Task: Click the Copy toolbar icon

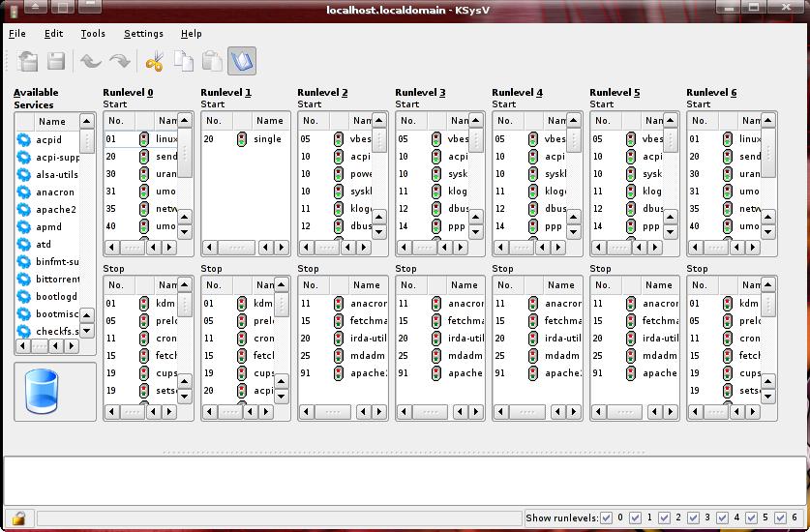Action: [x=183, y=62]
